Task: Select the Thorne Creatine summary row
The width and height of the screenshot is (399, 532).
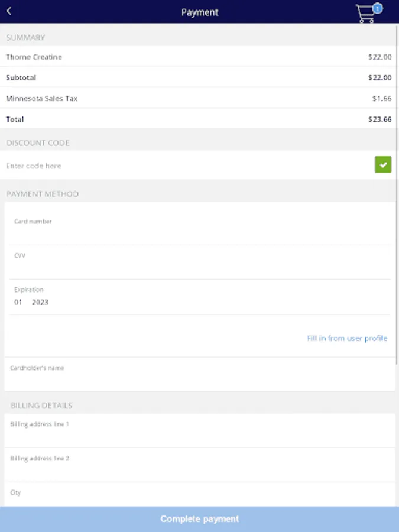Action: pos(199,57)
